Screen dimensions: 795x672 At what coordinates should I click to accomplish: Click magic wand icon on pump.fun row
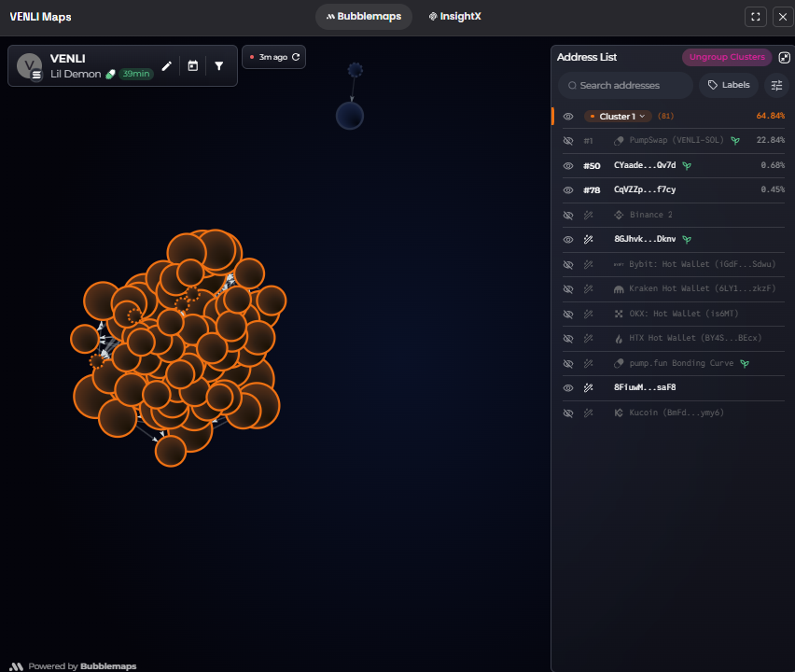point(588,364)
